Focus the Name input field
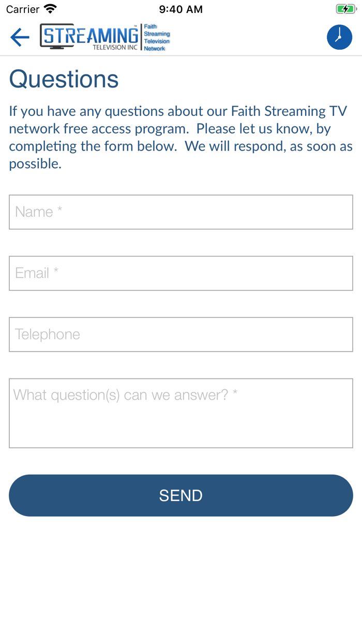The image size is (362, 644). pyautogui.click(x=181, y=212)
